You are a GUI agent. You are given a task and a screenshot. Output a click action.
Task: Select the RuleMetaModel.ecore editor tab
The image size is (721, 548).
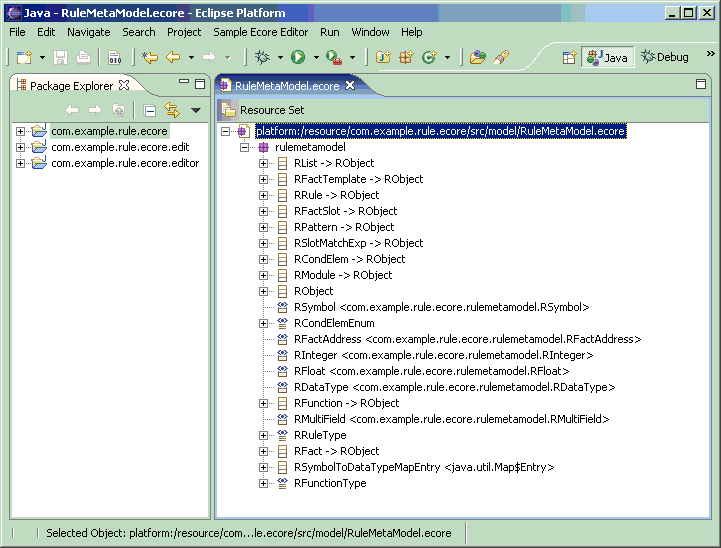tap(286, 86)
